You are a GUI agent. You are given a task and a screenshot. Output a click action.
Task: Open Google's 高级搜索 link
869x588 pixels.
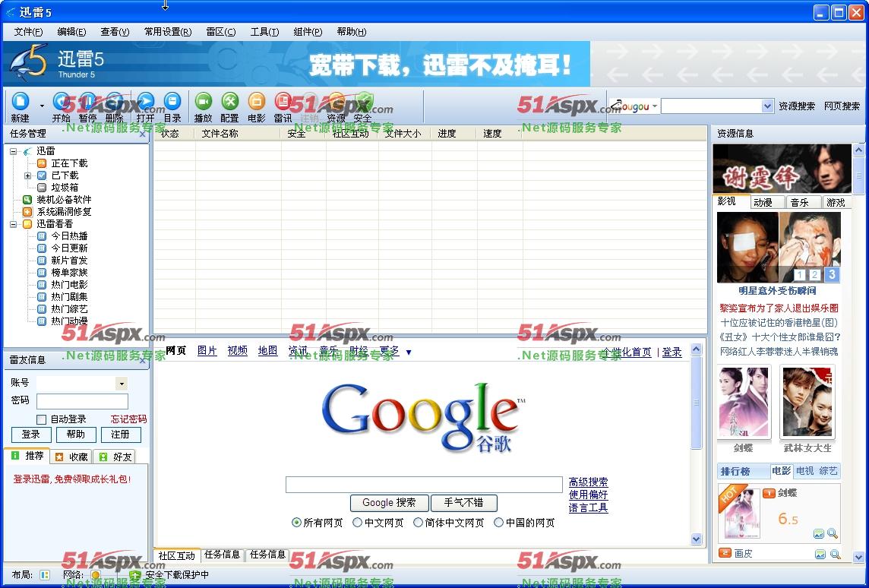click(588, 482)
